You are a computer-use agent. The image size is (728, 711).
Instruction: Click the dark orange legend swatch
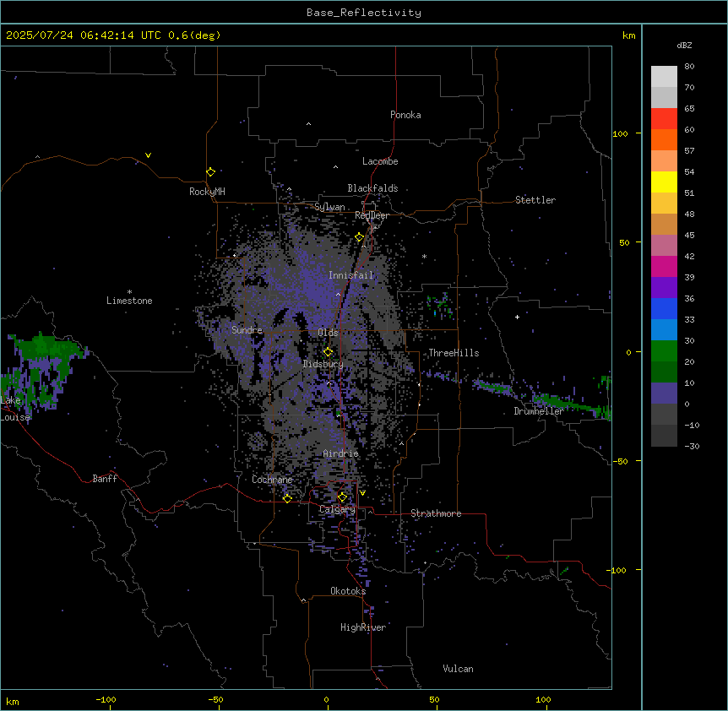[x=664, y=139]
